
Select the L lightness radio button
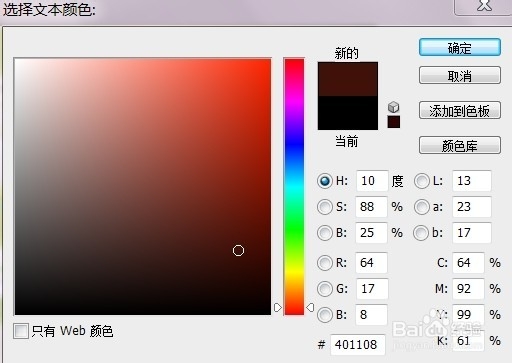[x=422, y=181]
